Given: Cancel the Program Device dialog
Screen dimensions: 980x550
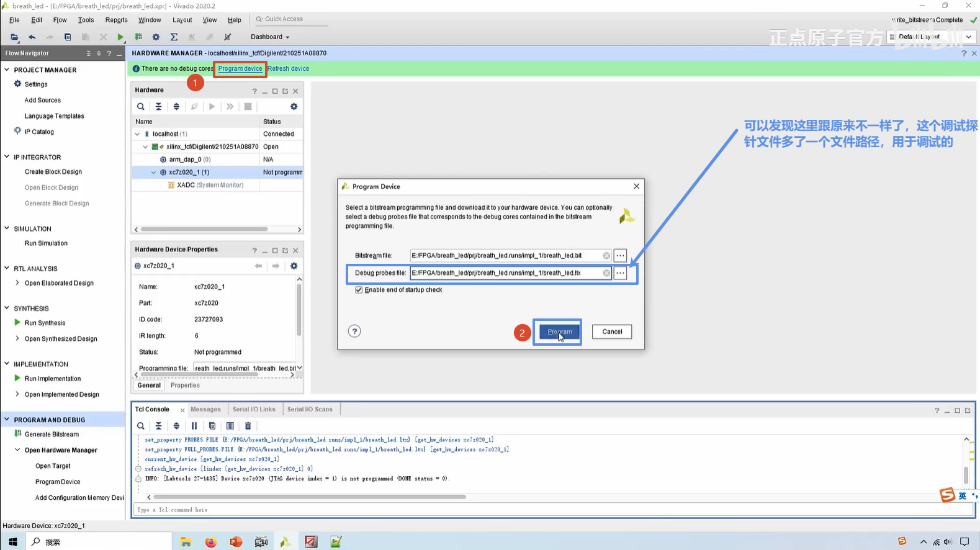Looking at the screenshot, I should tap(612, 332).
